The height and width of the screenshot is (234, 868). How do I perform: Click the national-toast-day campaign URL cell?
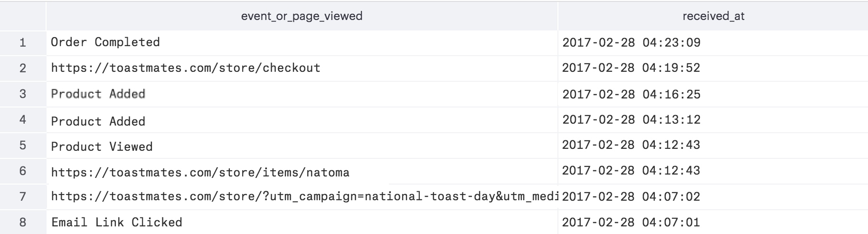(x=304, y=196)
